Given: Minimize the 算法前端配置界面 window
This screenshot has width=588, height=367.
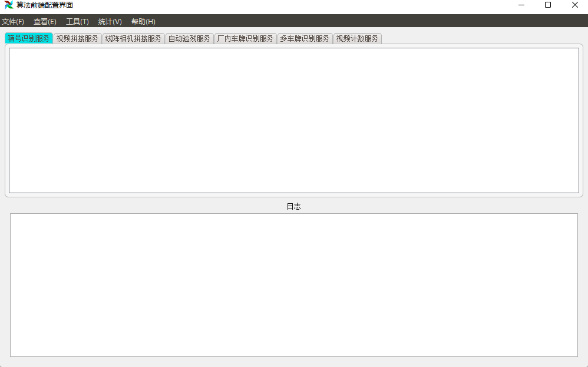Looking at the screenshot, I should pyautogui.click(x=521, y=5).
